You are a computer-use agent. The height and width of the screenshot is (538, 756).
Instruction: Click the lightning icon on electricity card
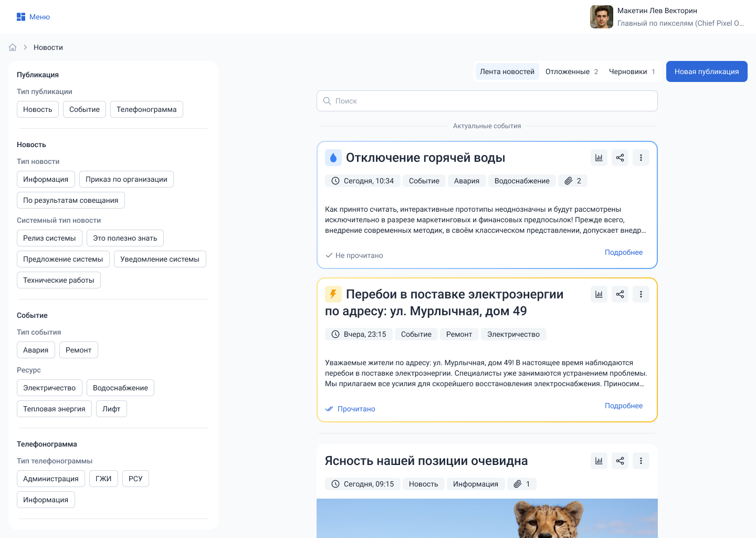tap(333, 294)
